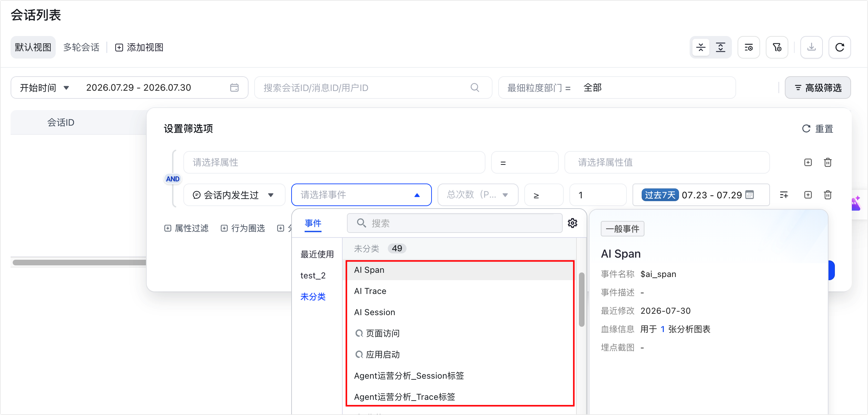Open the column settings icon

point(749,47)
